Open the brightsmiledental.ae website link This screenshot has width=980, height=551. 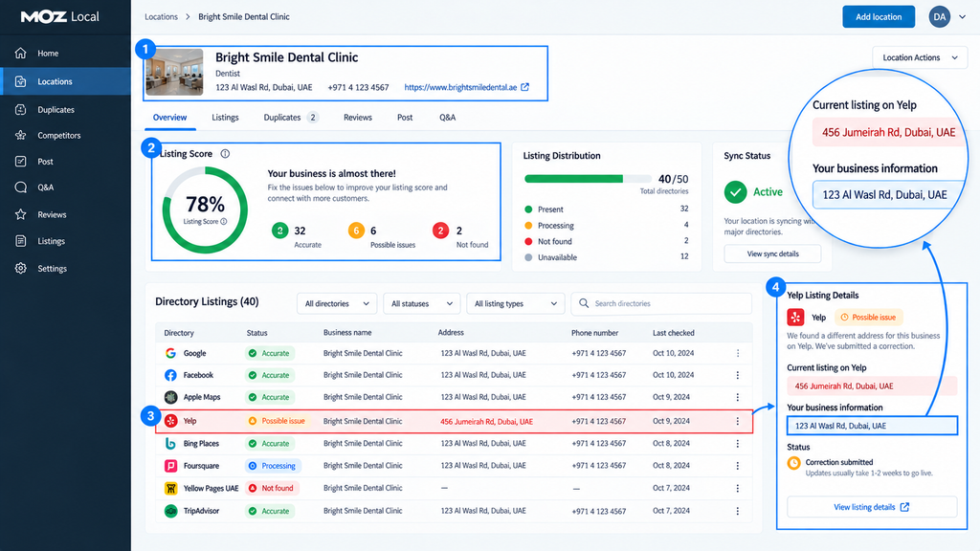coord(460,87)
